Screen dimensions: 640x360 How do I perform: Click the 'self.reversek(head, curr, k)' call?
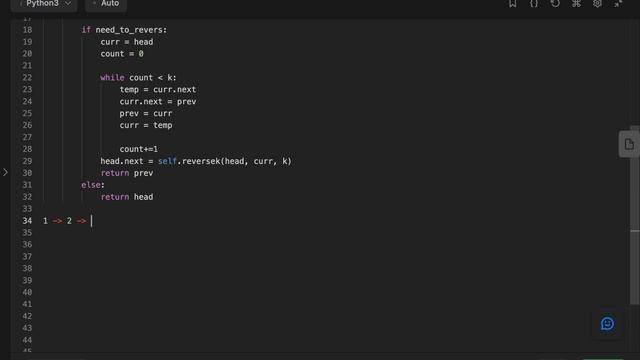[225, 161]
